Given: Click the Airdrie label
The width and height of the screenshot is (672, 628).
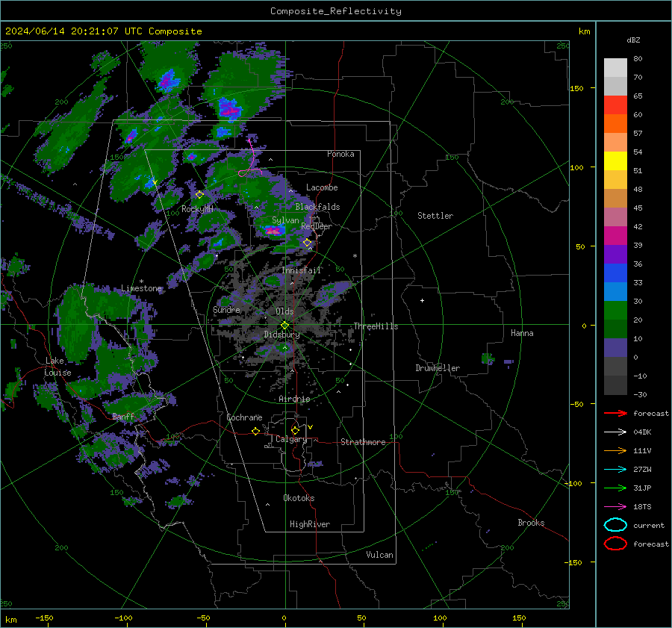Looking at the screenshot, I should point(294,399).
